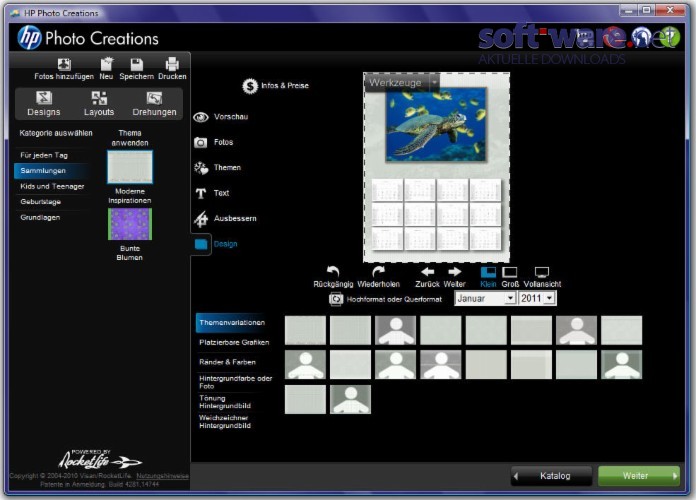Image resolution: width=696 pixels, height=500 pixels.
Task: Click the HP logo
Action: click(29, 38)
